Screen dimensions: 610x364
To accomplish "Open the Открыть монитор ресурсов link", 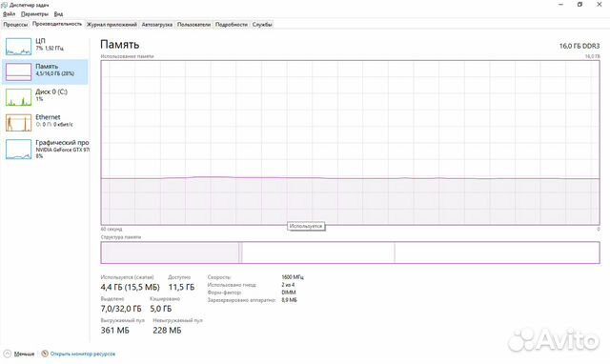I will click(x=83, y=354).
